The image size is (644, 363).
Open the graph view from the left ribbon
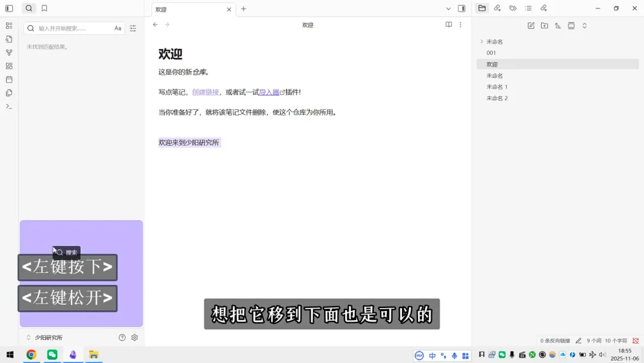[x=8, y=53]
